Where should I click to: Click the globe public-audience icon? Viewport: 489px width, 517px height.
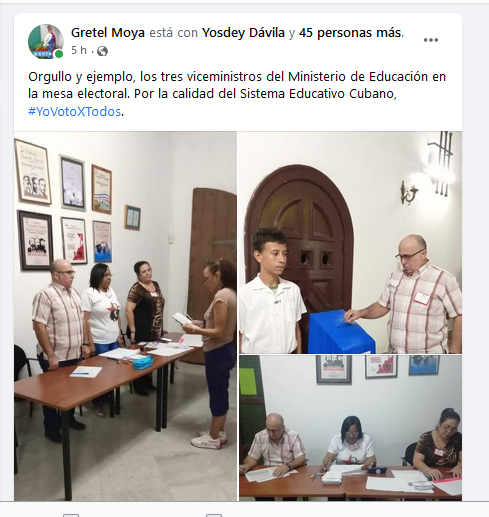[102, 51]
